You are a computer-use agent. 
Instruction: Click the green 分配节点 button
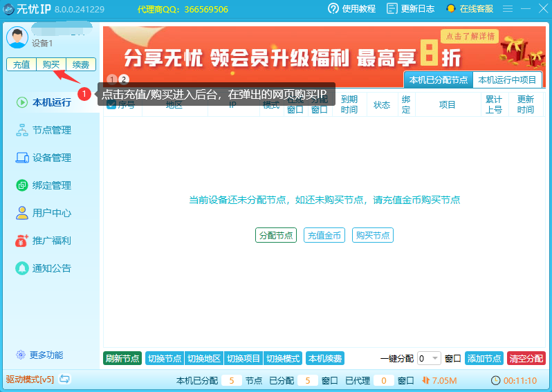(x=276, y=235)
